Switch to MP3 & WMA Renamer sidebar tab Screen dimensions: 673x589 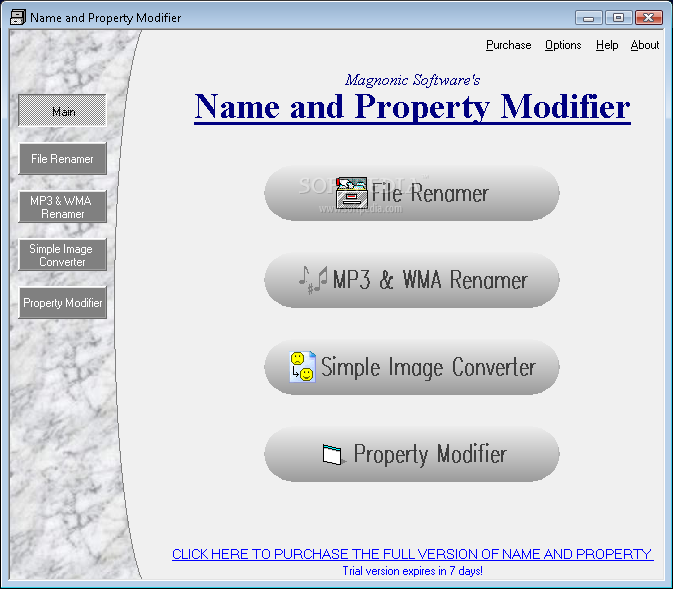63,207
